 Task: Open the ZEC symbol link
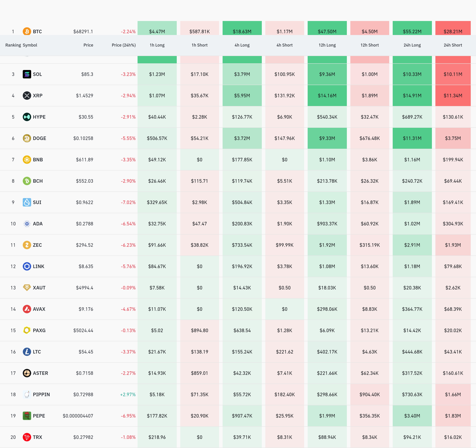pos(37,245)
